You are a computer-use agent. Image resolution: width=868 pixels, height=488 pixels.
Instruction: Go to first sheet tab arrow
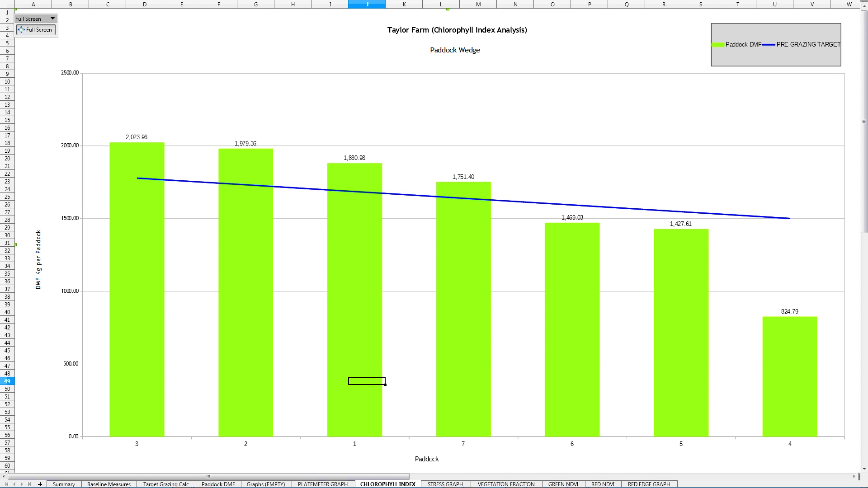(x=6, y=484)
